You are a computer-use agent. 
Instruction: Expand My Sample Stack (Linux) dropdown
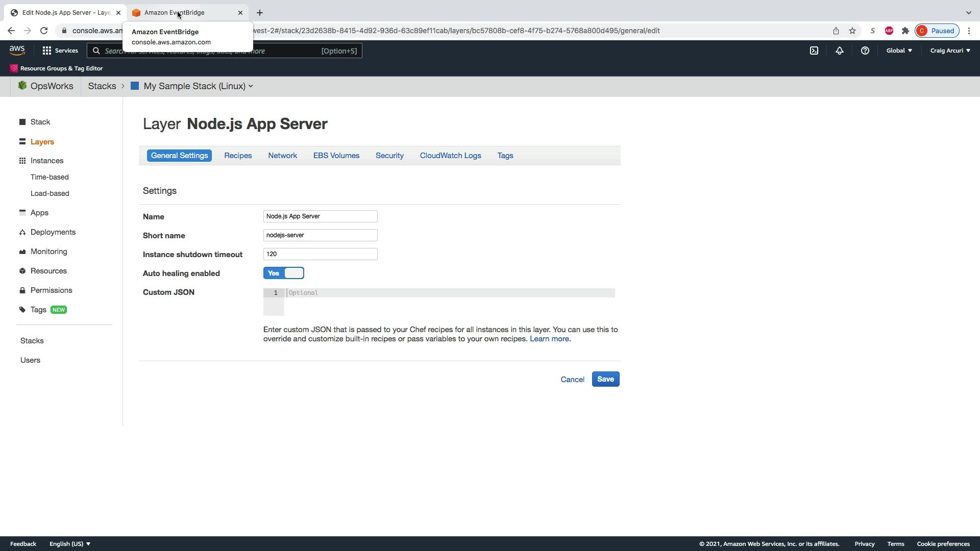(198, 86)
